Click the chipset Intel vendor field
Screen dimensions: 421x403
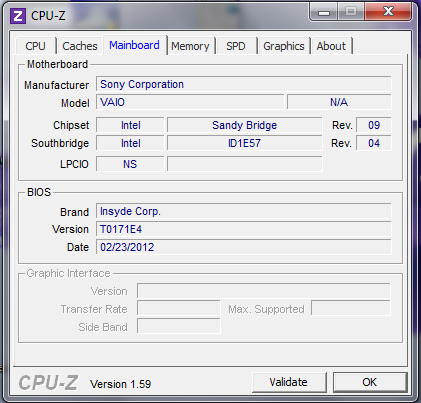pos(130,125)
